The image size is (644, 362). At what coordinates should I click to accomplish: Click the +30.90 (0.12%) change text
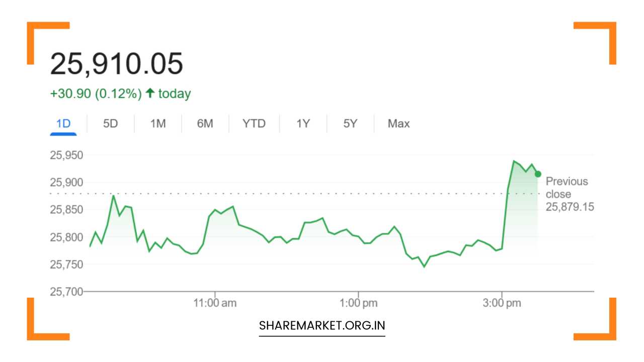96,93
